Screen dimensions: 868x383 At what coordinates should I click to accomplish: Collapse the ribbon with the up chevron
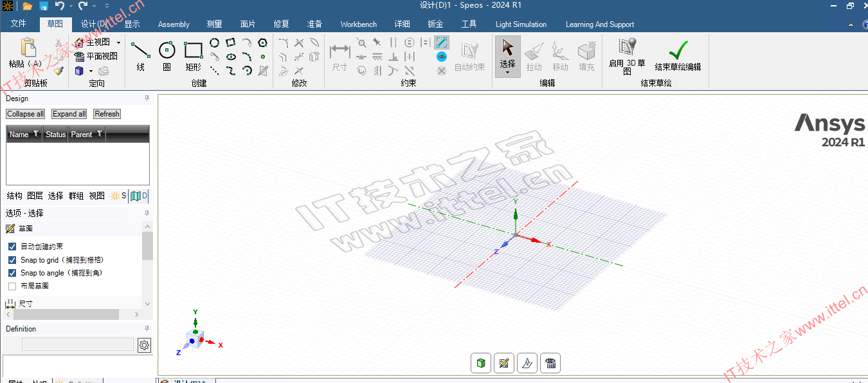(850, 24)
